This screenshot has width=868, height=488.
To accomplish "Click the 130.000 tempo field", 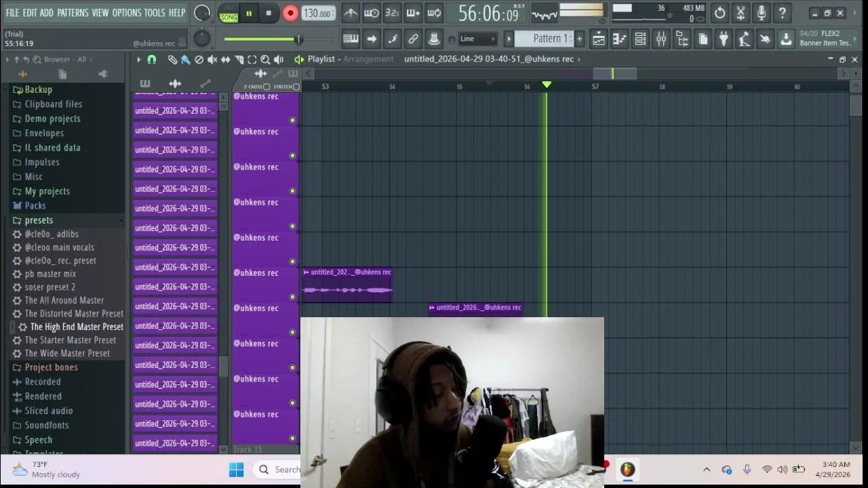I will click(x=318, y=13).
